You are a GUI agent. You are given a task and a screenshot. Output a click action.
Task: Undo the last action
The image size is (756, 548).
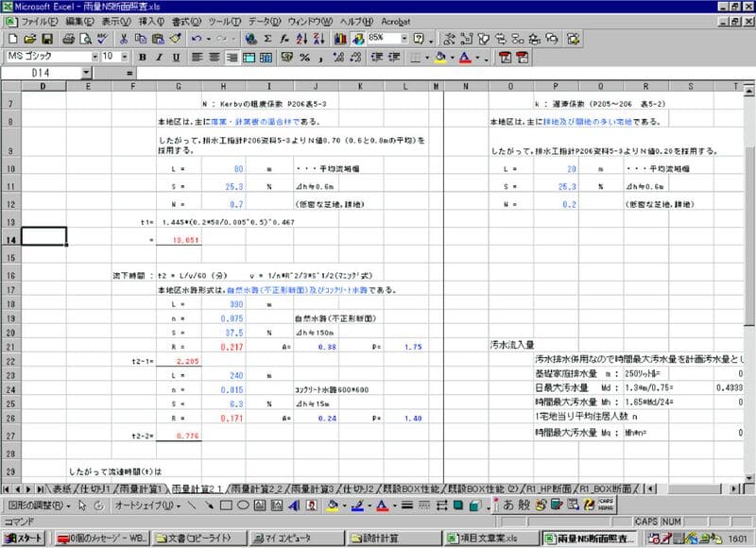tap(197, 39)
